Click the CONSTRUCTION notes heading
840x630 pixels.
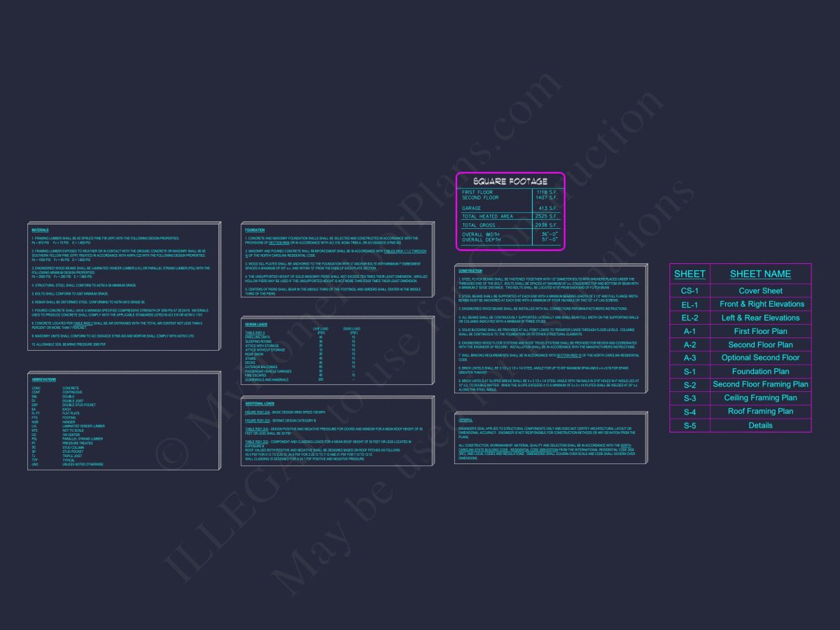coord(470,270)
